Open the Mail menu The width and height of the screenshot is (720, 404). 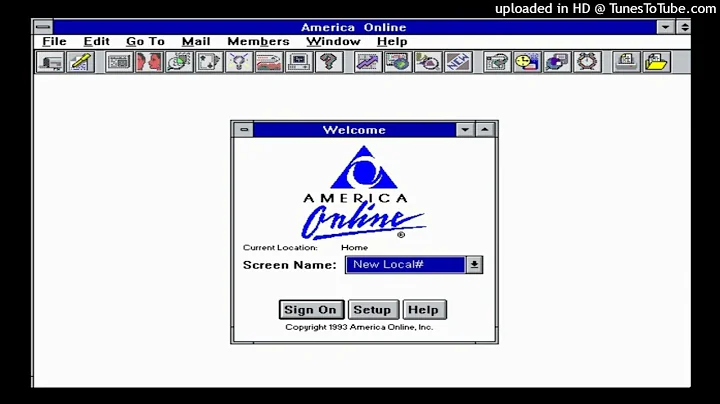click(196, 41)
